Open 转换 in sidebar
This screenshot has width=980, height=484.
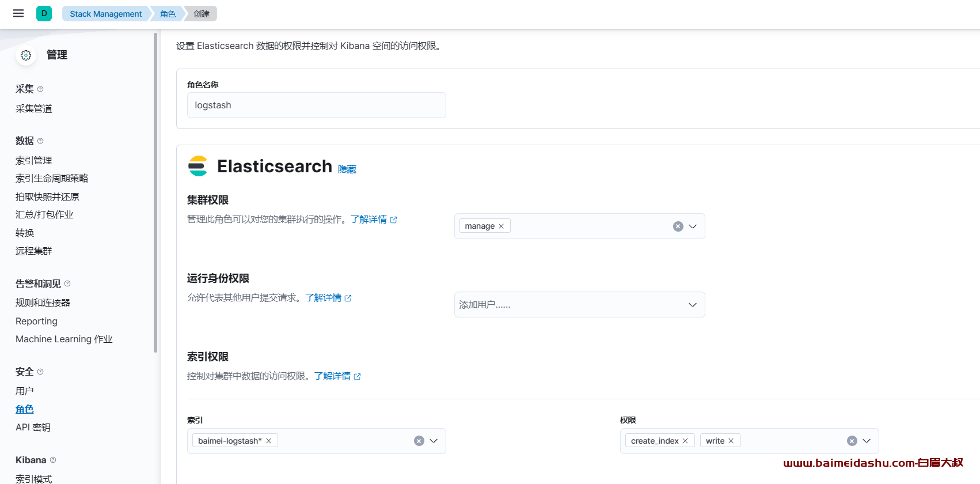click(x=25, y=233)
